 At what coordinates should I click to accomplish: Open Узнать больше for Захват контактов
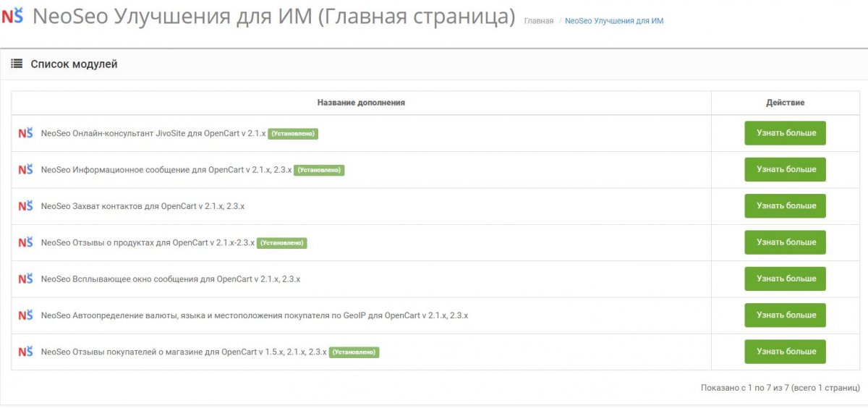(x=786, y=205)
